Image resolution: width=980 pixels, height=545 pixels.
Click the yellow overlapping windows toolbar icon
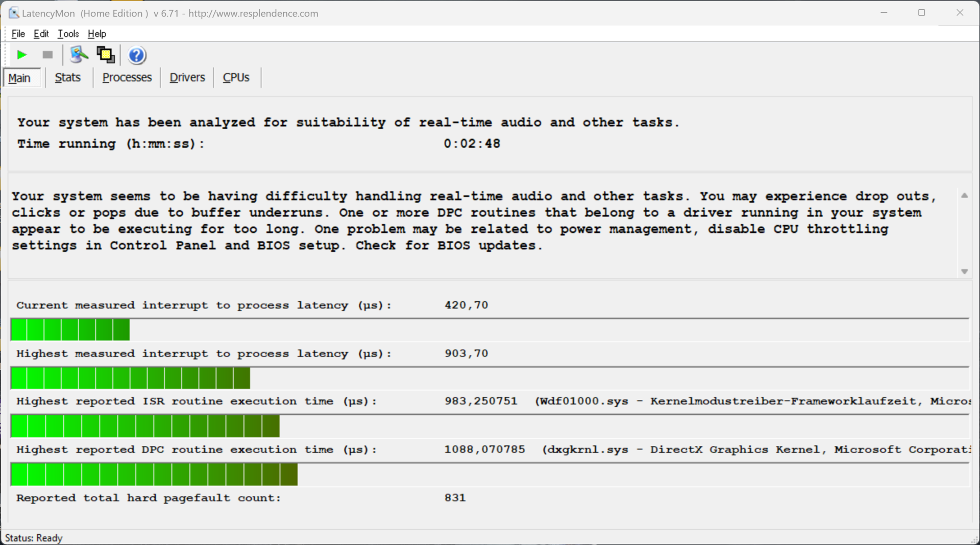106,55
